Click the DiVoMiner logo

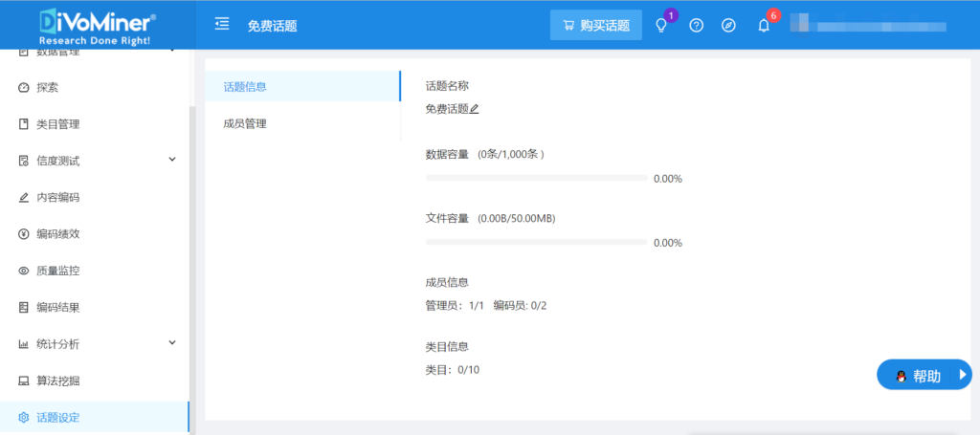pos(98,25)
